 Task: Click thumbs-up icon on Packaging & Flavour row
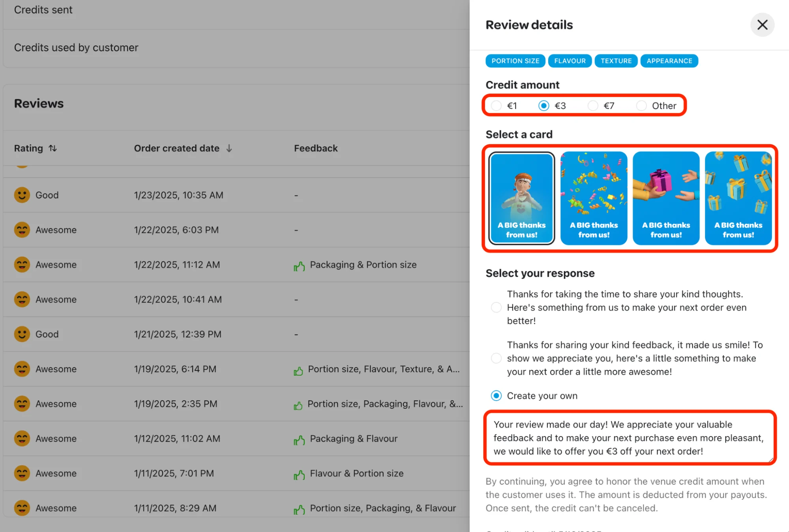pyautogui.click(x=299, y=440)
